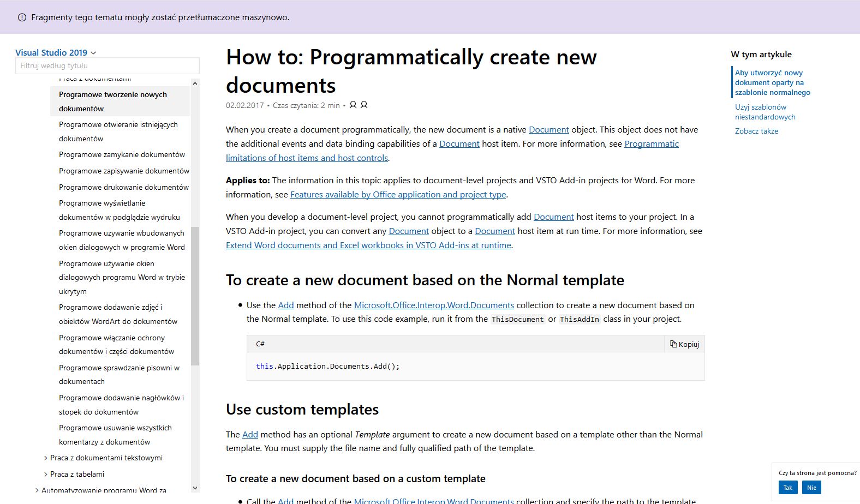Click the code line this.Application.Documents.Add();

(327, 367)
